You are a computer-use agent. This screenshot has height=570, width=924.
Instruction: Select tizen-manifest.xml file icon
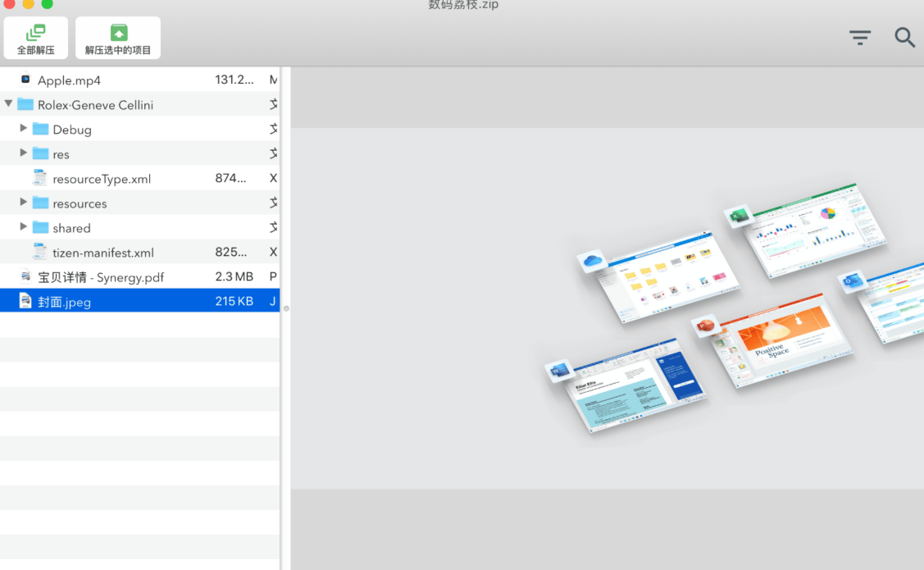click(x=40, y=252)
